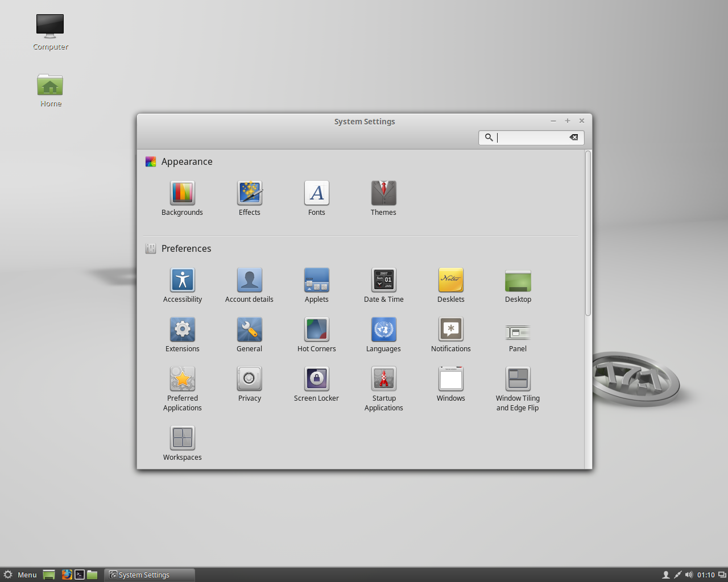Select System Settings taskbar entry
The width and height of the screenshot is (728, 582).
(x=150, y=575)
